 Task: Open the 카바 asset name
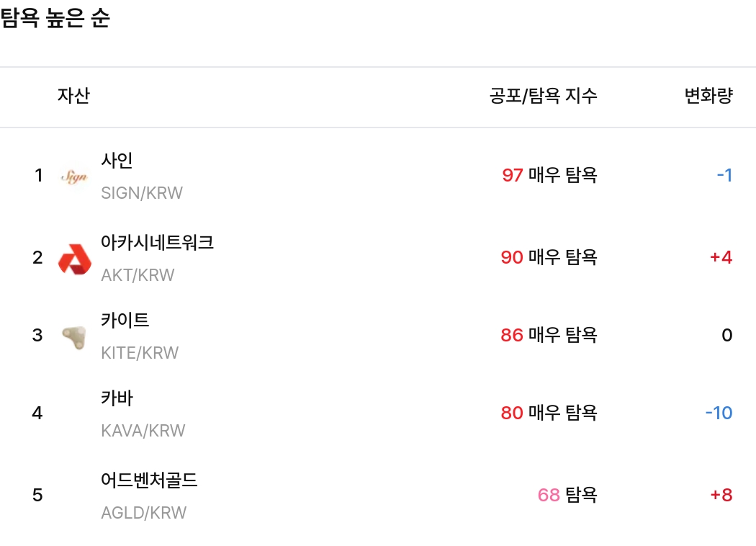click(x=117, y=398)
